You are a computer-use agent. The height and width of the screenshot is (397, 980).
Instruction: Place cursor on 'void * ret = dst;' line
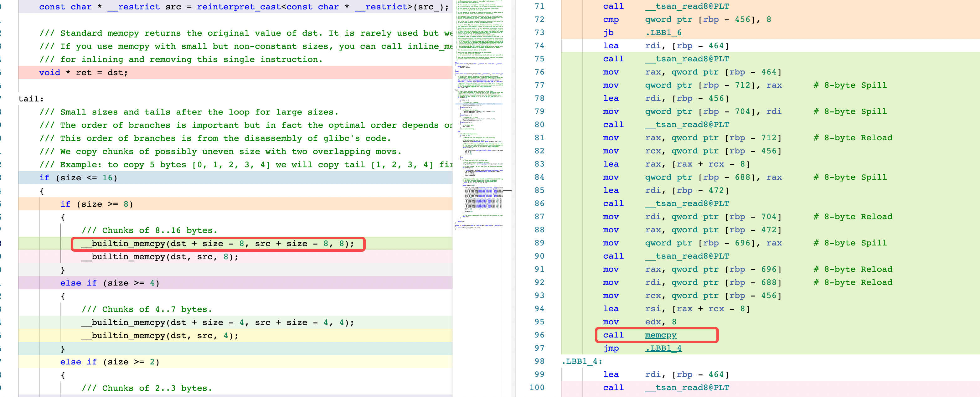click(83, 73)
